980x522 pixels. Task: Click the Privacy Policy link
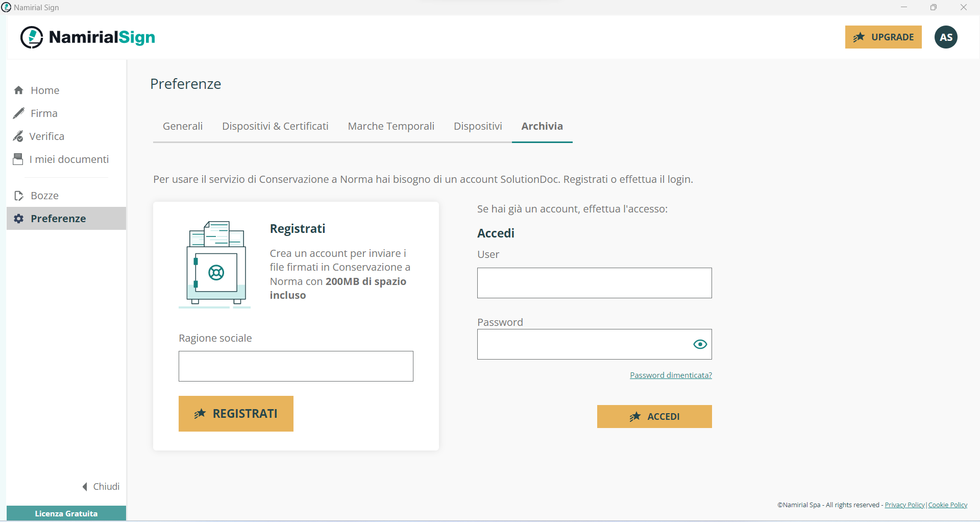coord(904,505)
